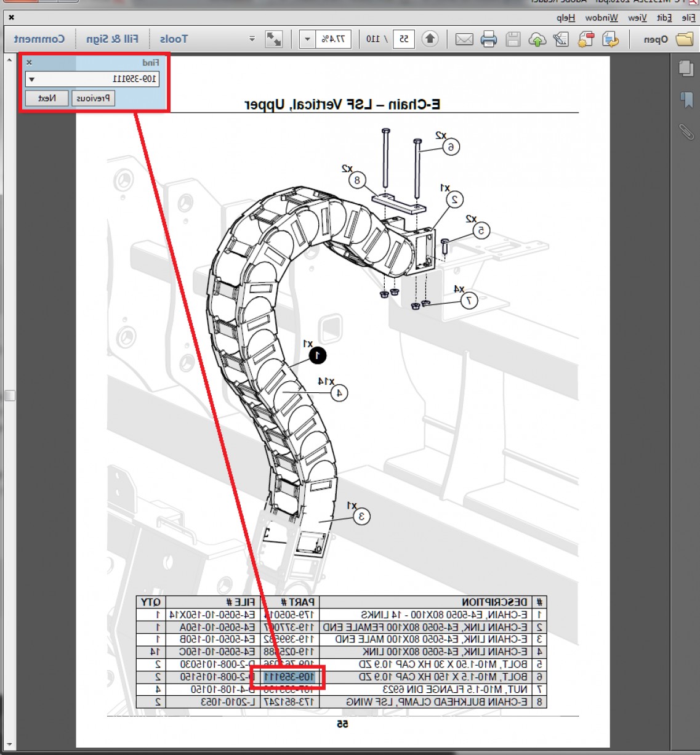The width and height of the screenshot is (700, 755).
Task: Click the email envelope icon
Action: point(464,39)
